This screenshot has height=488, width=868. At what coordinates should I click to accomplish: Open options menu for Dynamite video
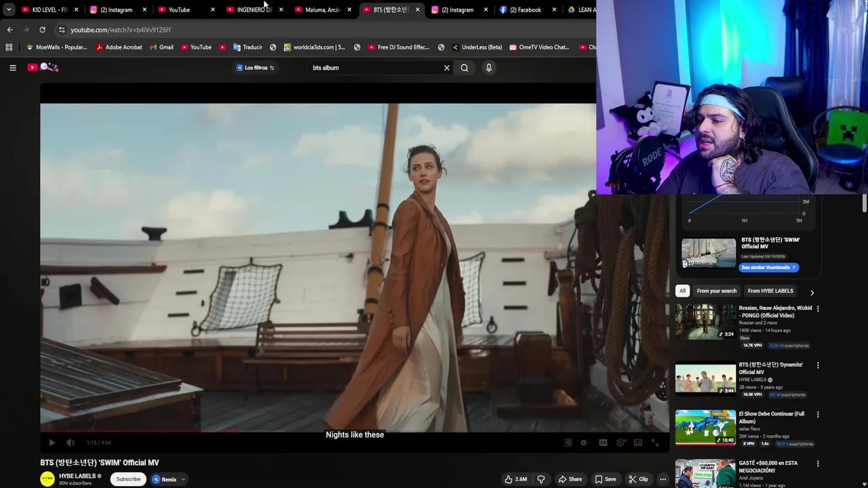coord(818,365)
